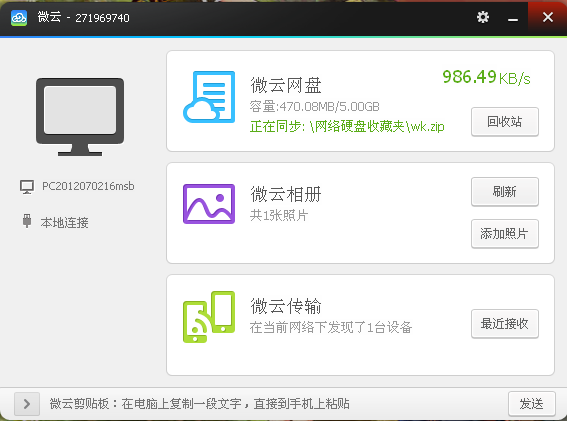Viewport: 567px width, 421px height.
Task: Refresh the album with the 刷新 button
Action: (x=505, y=192)
